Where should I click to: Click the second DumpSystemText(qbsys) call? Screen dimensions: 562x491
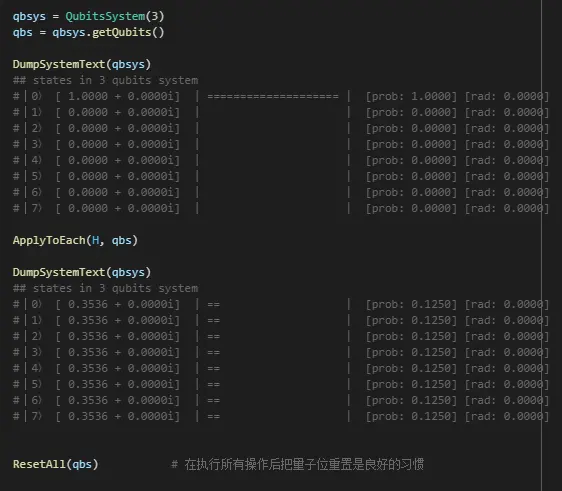click(82, 272)
